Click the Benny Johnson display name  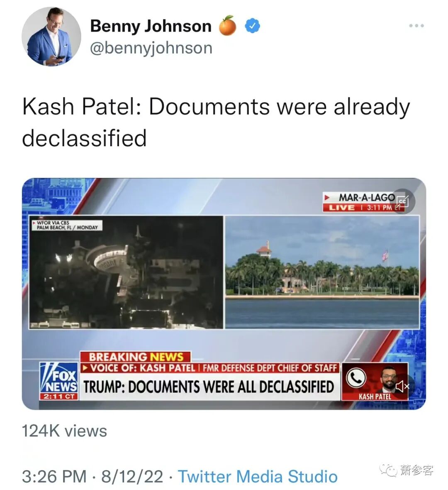(151, 26)
